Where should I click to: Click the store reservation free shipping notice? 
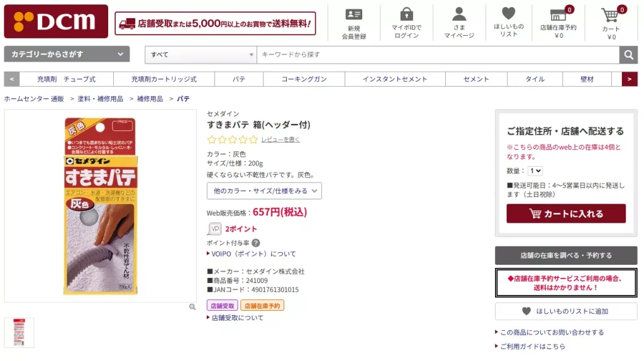coord(566,283)
